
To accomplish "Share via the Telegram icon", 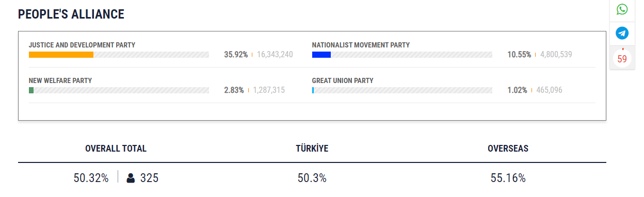I will point(622,33).
